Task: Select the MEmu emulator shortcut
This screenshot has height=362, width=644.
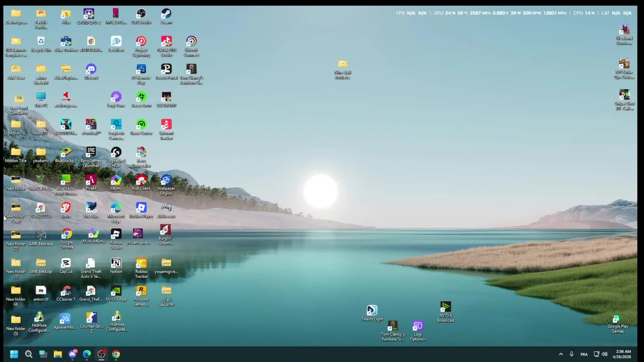Action: pos(116,182)
